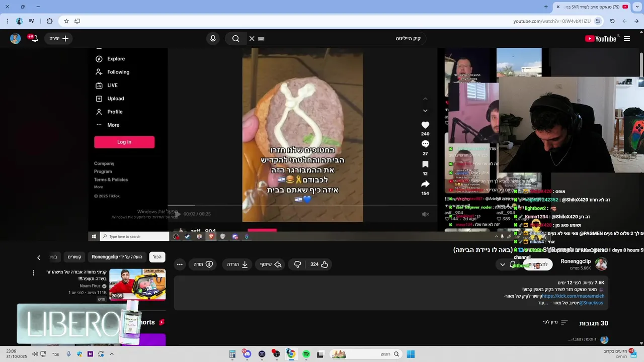
Task: Open Discord from the taskbar
Action: (247, 354)
